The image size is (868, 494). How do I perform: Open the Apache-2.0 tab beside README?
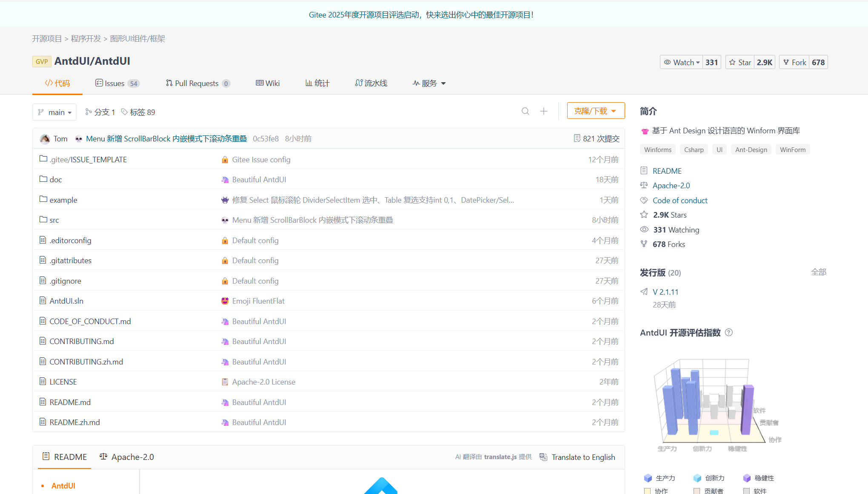point(127,457)
